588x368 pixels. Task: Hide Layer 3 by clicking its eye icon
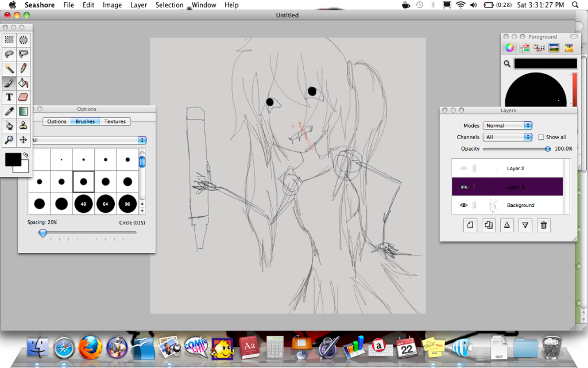[464, 186]
